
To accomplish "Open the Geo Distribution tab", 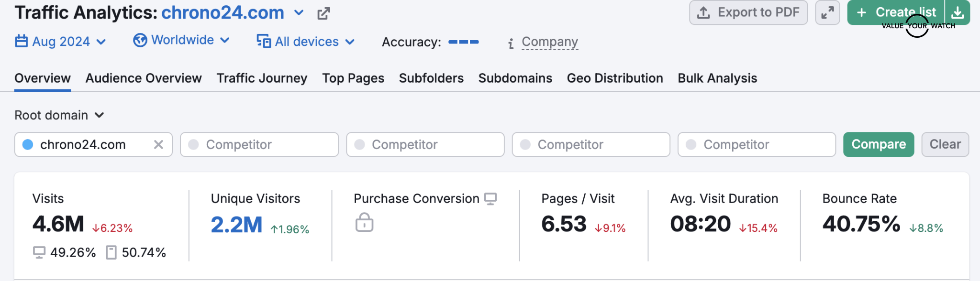I will pos(614,78).
